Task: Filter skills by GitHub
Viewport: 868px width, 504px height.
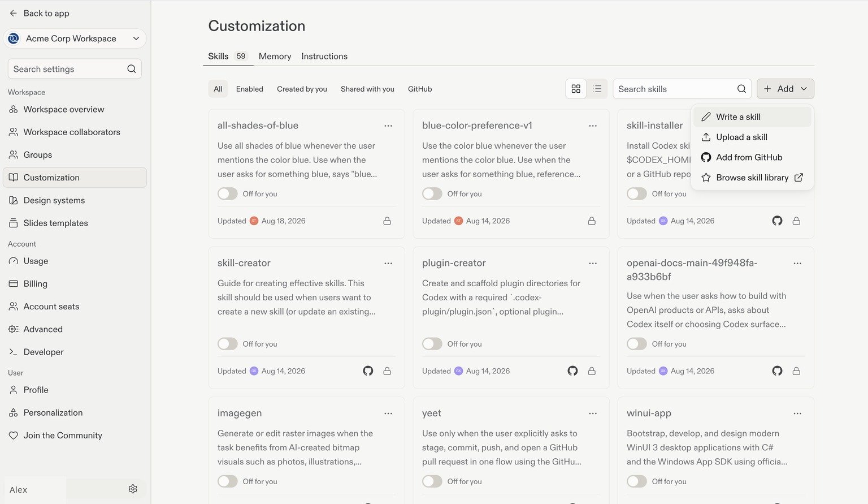Action: pyautogui.click(x=420, y=89)
